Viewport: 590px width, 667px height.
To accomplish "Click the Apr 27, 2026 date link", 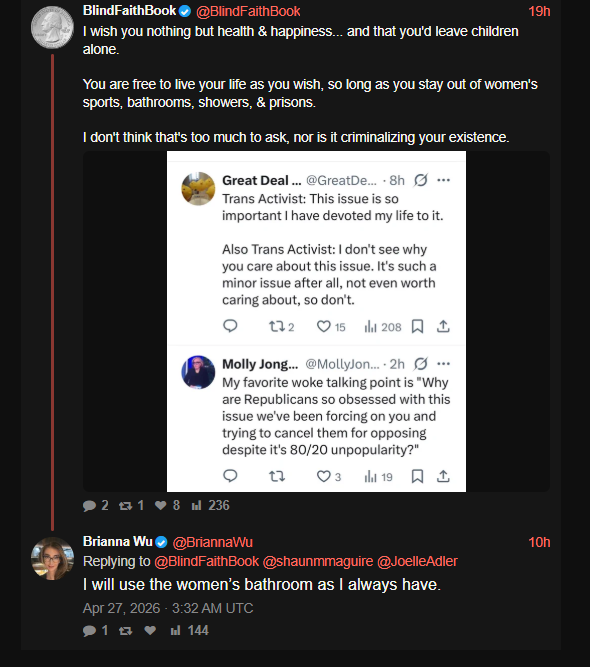I will pos(168,608).
